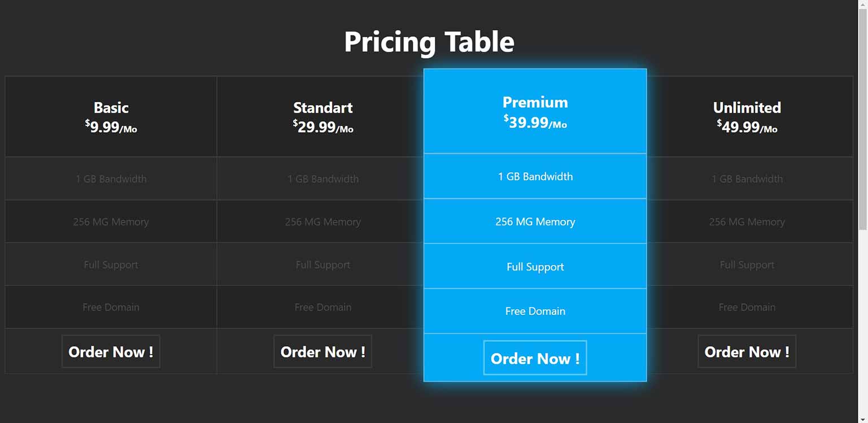Viewport: 868px width, 423px height.
Task: Order the Premium plan now
Action: click(x=535, y=358)
